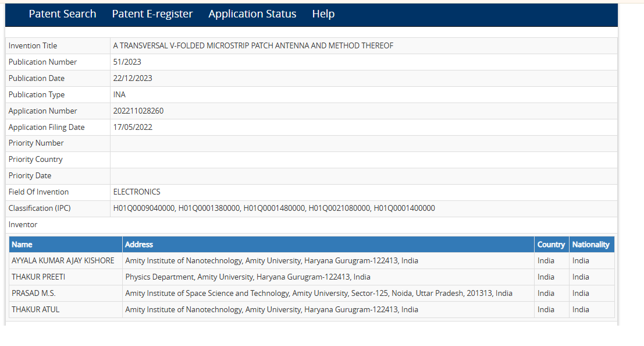Select inventor THAKUR ATUL
Viewport: 644px width, 346px height.
coord(35,309)
